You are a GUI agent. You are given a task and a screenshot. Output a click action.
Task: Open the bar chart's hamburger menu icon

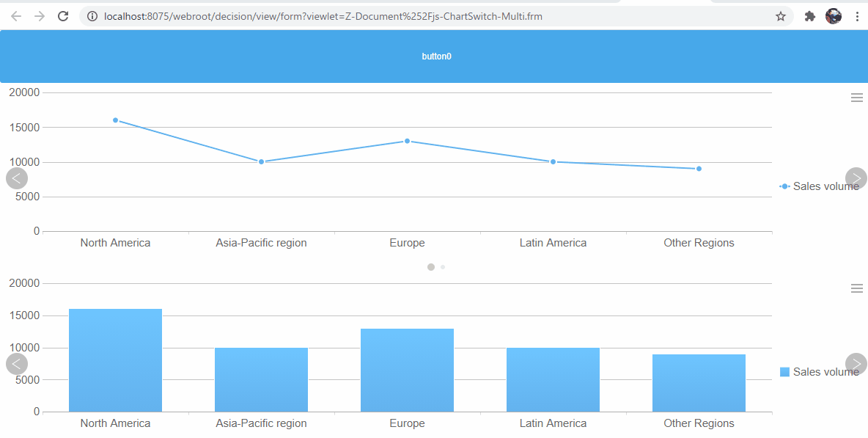point(856,288)
